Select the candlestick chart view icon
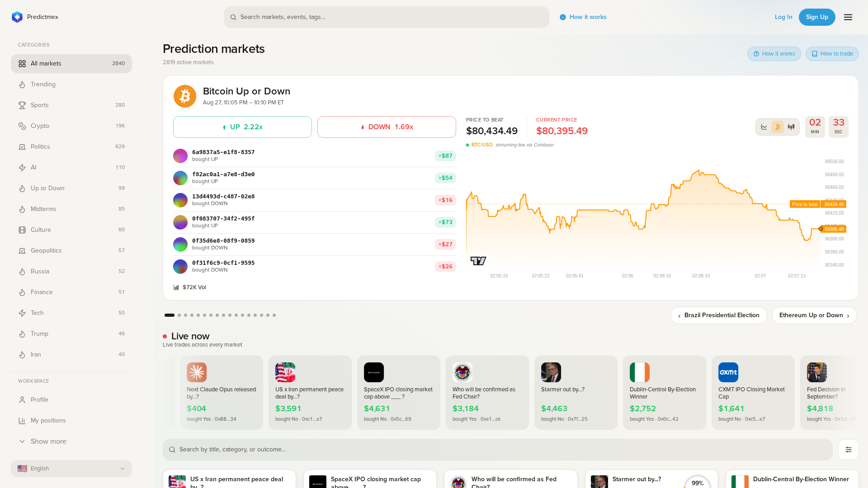 point(791,127)
